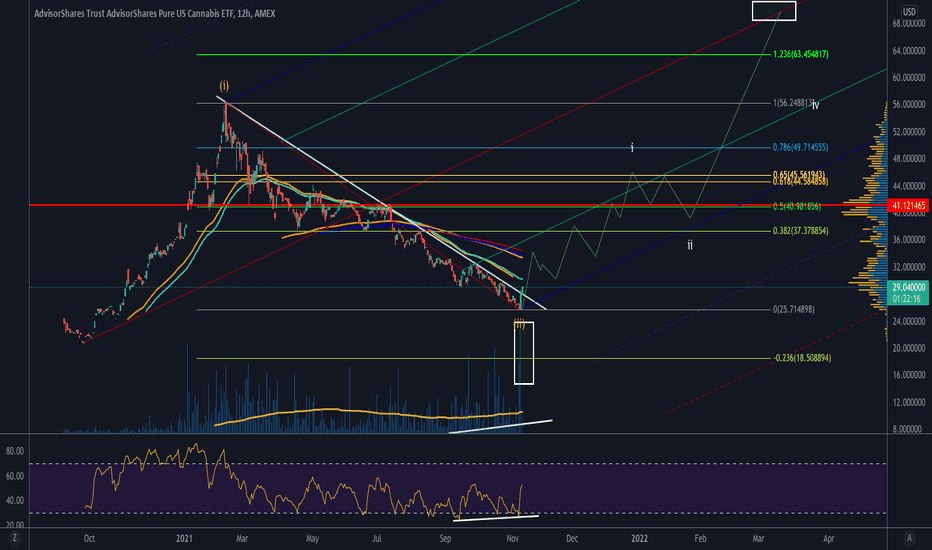932x550 pixels.
Task: Click the 0.786(49.714555) Fibonacci label
Action: 800,147
